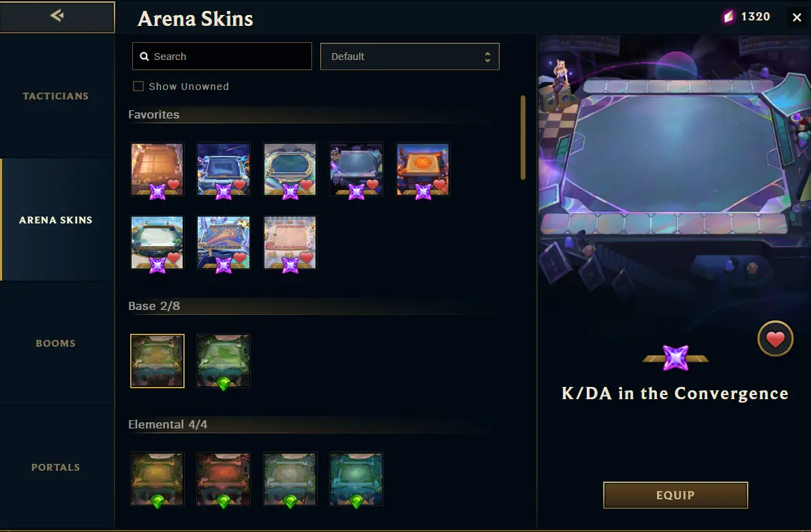Go to the Portals tab
This screenshot has height=532, width=811.
tap(56, 467)
